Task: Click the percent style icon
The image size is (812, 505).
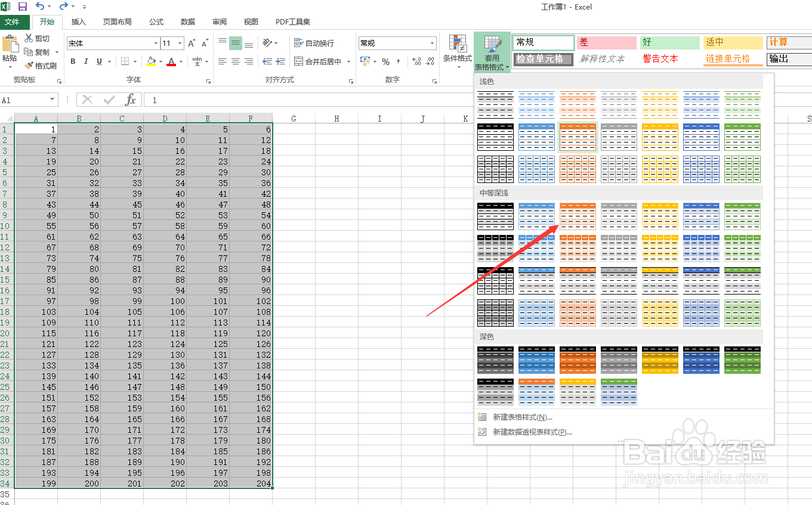Action: tap(385, 62)
